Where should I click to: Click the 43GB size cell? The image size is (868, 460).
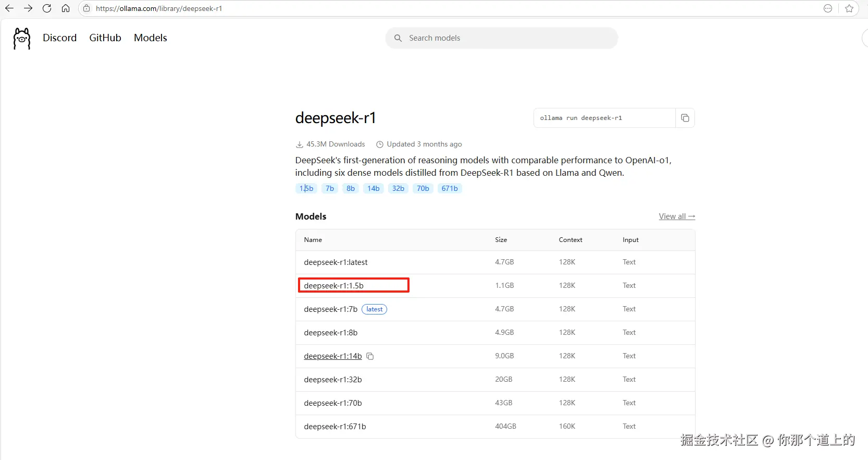click(x=503, y=403)
